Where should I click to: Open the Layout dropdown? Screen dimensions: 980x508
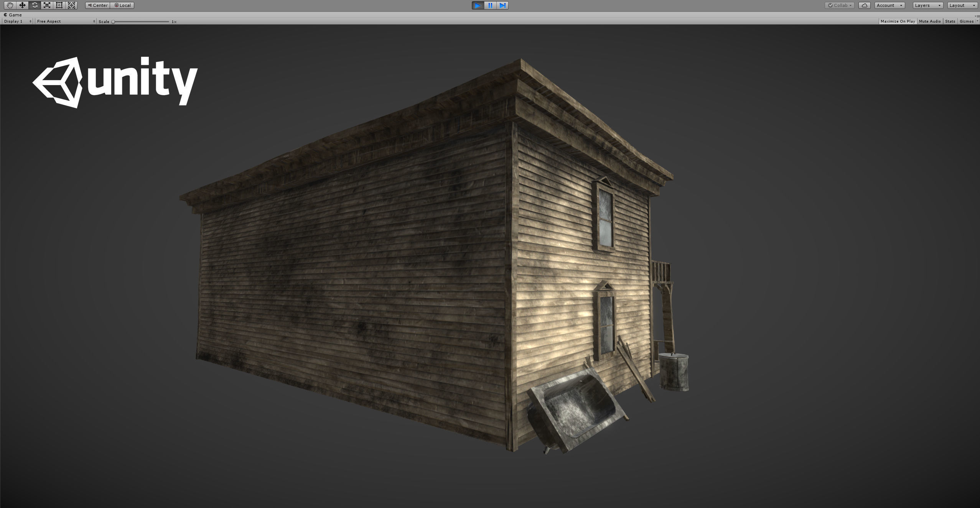[962, 5]
